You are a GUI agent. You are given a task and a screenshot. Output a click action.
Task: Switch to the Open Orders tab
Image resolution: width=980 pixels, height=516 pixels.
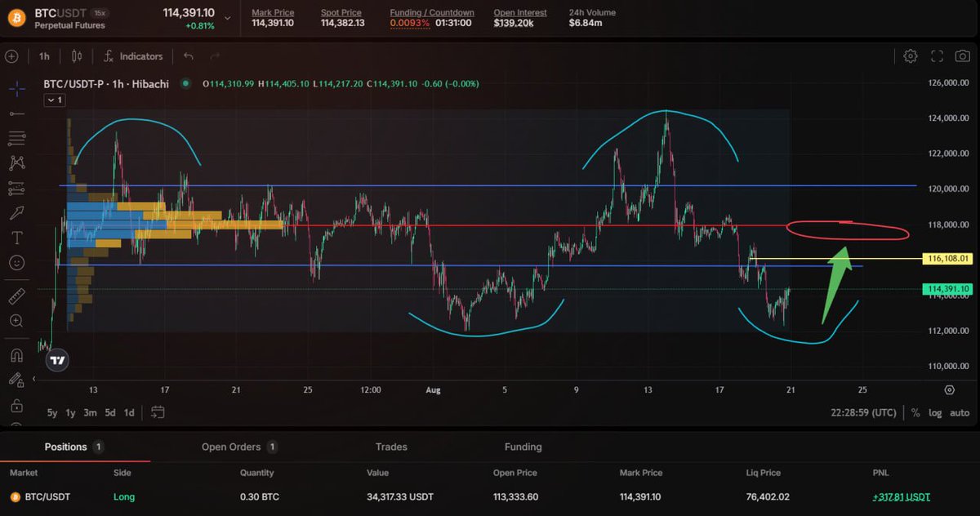coord(239,447)
